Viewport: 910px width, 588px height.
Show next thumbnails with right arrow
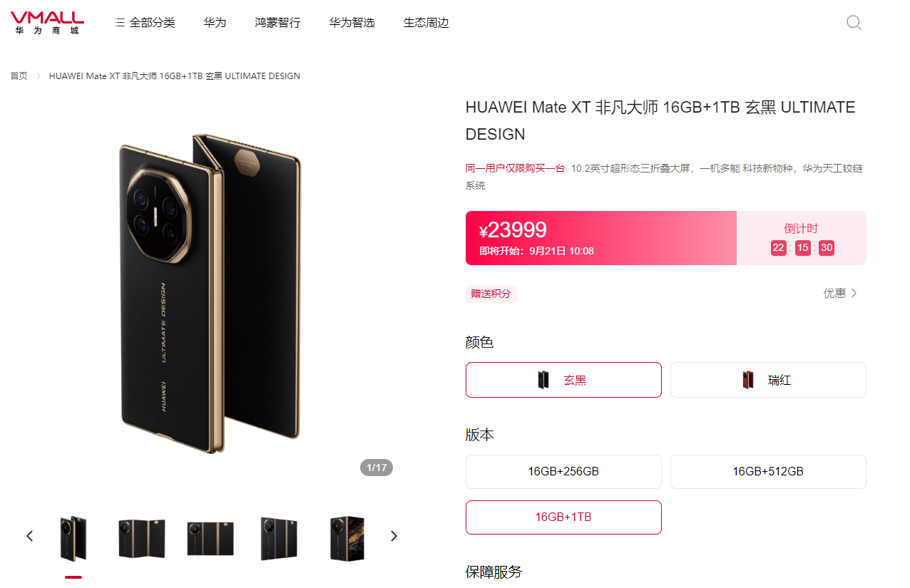click(x=394, y=536)
